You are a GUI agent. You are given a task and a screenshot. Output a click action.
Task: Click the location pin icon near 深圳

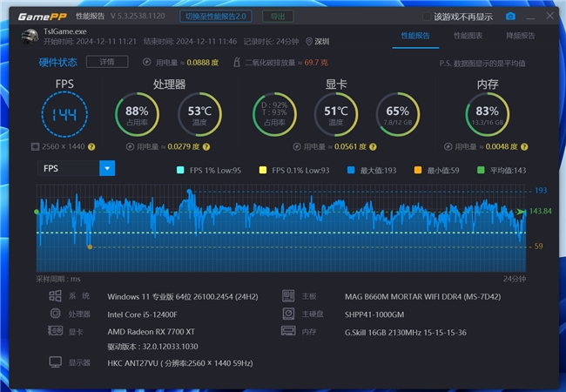308,42
